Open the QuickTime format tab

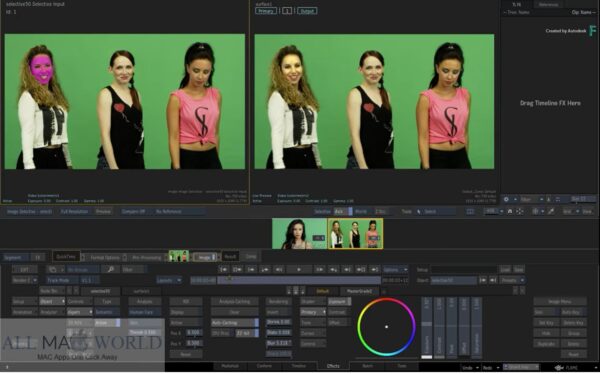tap(66, 256)
